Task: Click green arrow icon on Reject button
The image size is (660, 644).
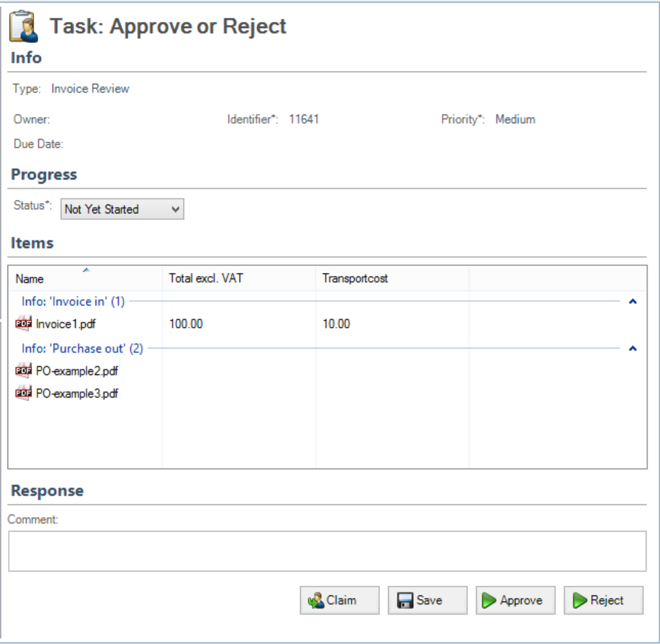Action: (x=580, y=600)
